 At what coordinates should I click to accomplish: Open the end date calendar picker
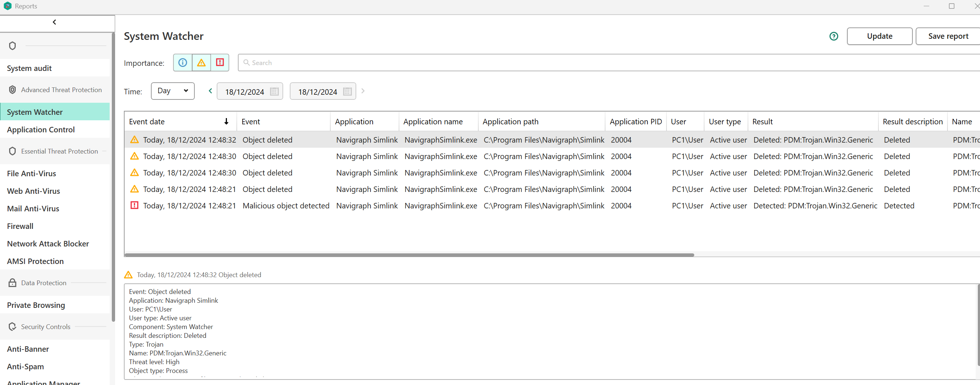(x=347, y=91)
